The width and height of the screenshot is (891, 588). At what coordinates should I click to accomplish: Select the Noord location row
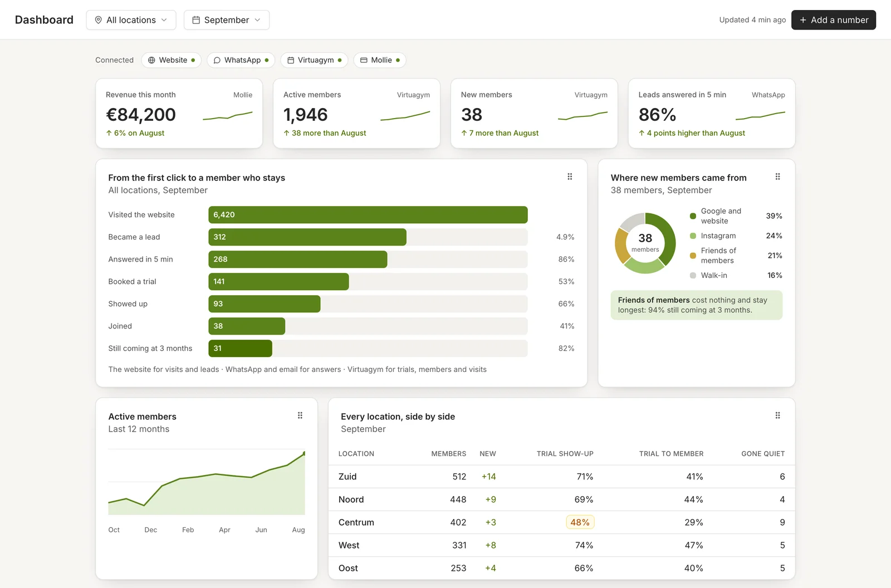561,499
